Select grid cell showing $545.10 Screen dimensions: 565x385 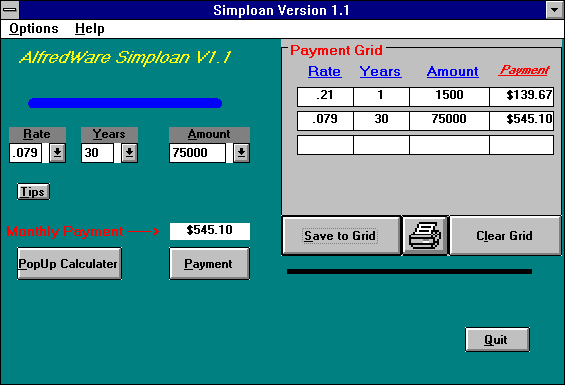(522, 121)
